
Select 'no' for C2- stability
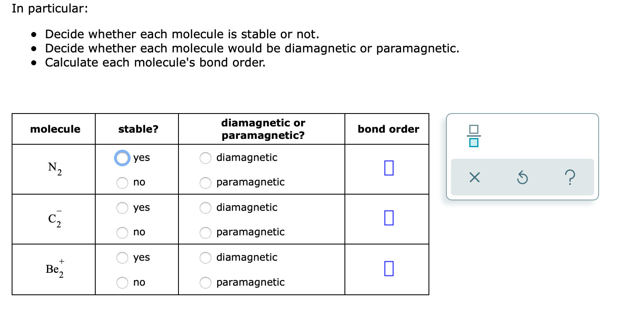tap(122, 233)
